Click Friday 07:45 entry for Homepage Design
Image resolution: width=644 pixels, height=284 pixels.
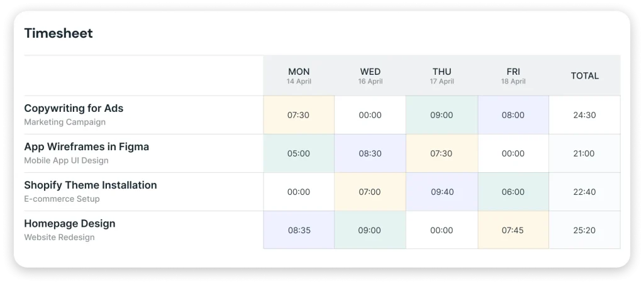click(x=513, y=230)
